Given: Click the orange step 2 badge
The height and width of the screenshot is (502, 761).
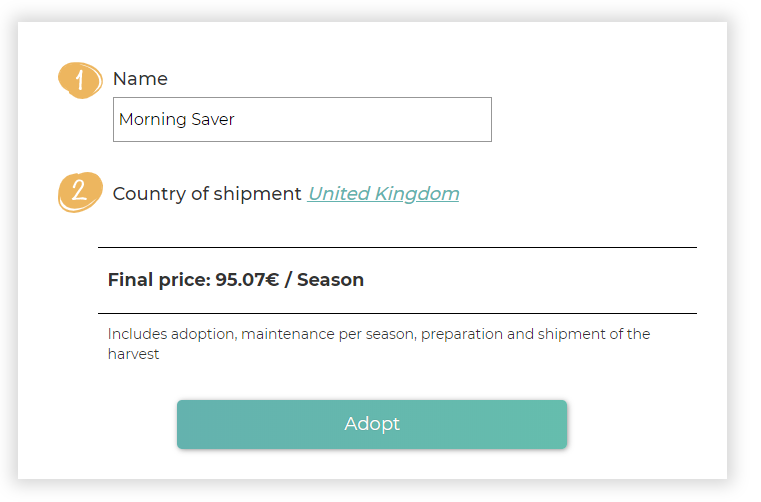Looking at the screenshot, I should (80, 192).
